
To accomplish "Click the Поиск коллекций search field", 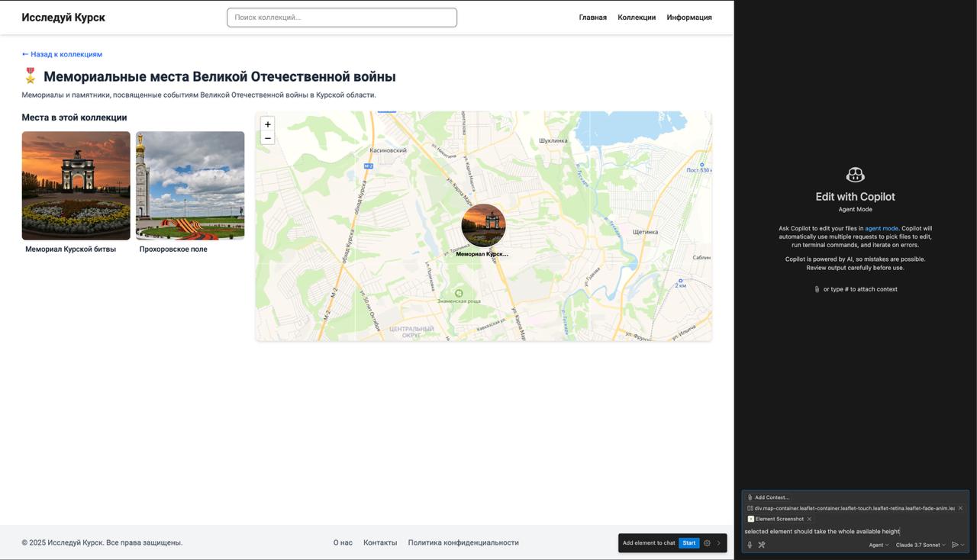I will 342,18.
